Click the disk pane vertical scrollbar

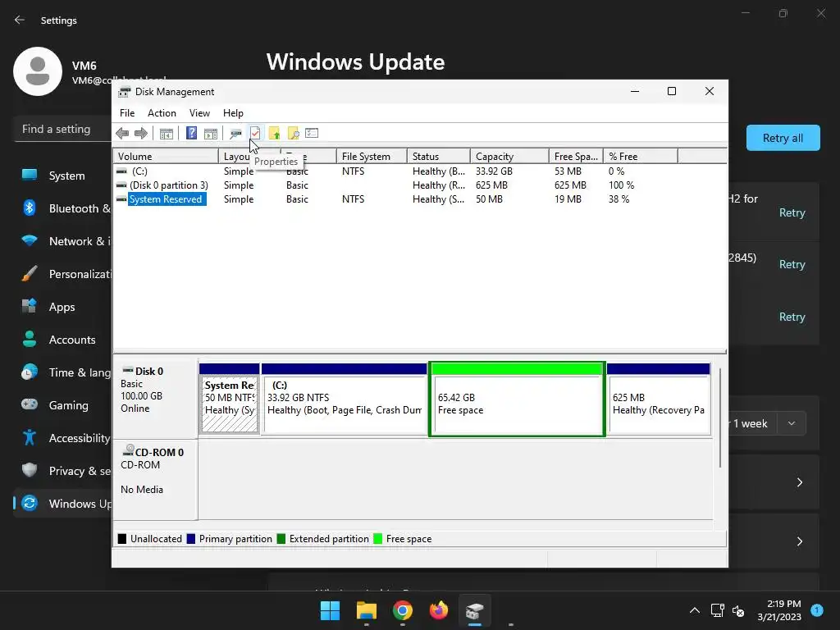point(720,418)
